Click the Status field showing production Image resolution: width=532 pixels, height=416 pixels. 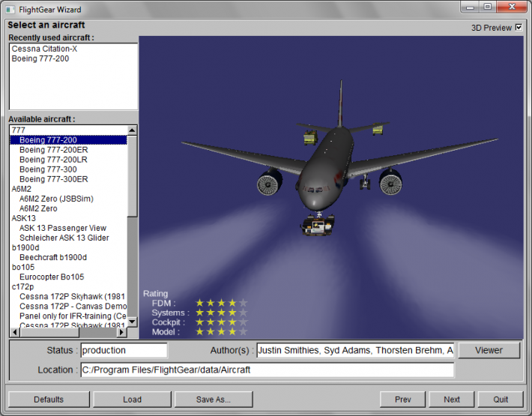[124, 351]
